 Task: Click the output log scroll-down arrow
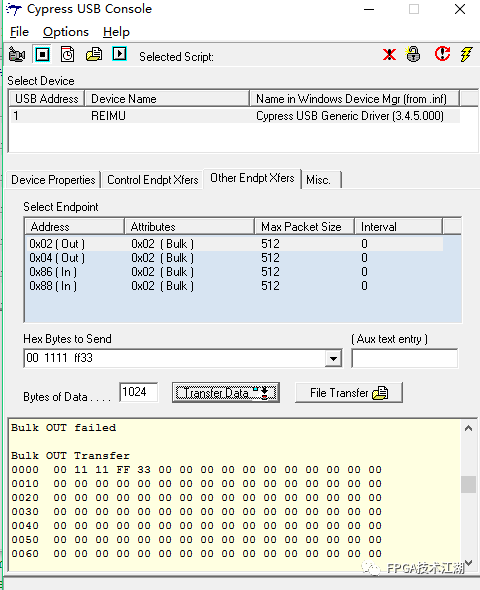[468, 562]
